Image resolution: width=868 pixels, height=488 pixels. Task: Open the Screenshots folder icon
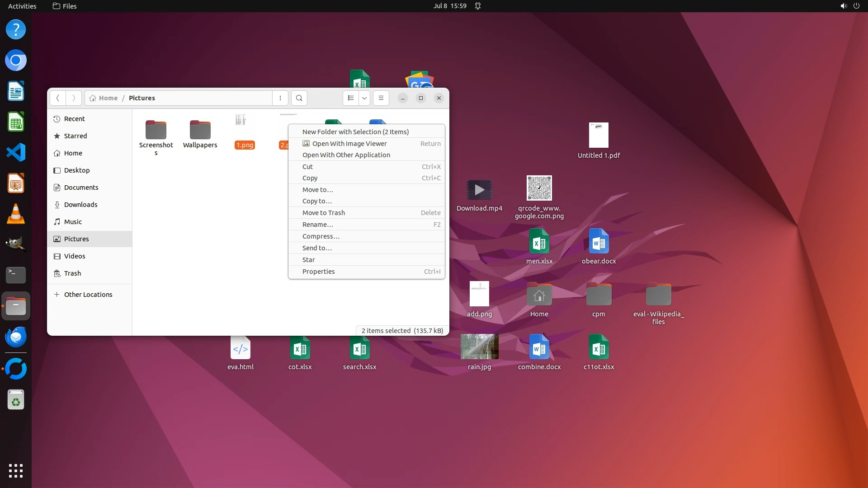coord(156,130)
